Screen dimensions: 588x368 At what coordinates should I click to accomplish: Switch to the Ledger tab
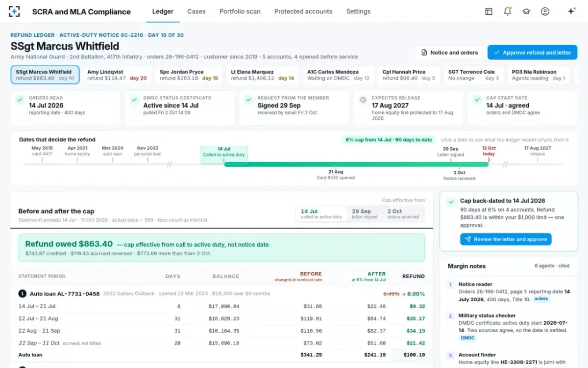[x=163, y=11]
